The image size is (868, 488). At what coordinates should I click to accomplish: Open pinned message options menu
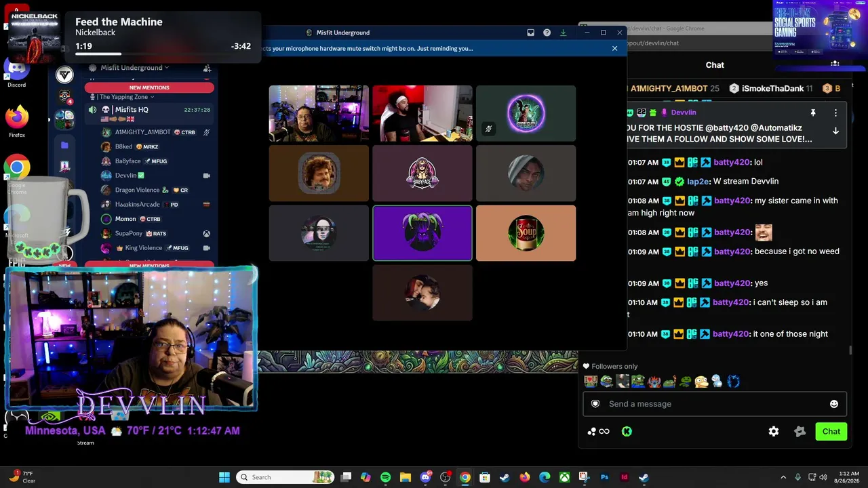coord(835,113)
